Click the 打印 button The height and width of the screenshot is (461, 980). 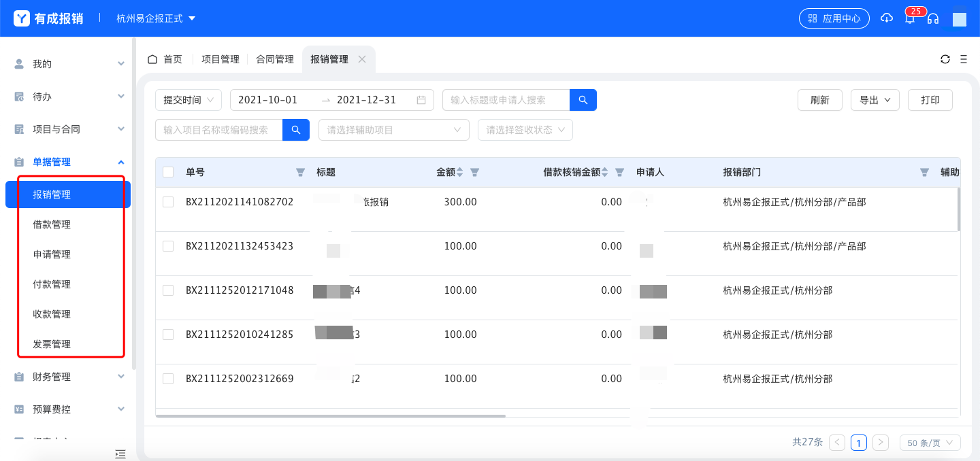[930, 100]
